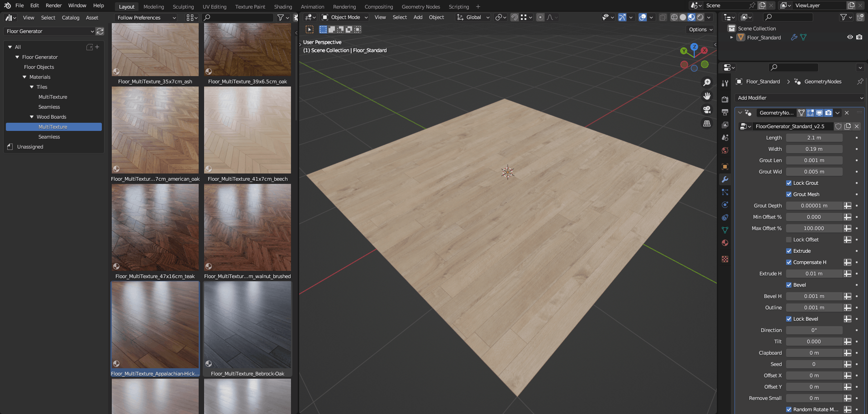The width and height of the screenshot is (868, 414).
Task: Hide Floor_Standard in viewport via eye icon
Action: (x=850, y=37)
